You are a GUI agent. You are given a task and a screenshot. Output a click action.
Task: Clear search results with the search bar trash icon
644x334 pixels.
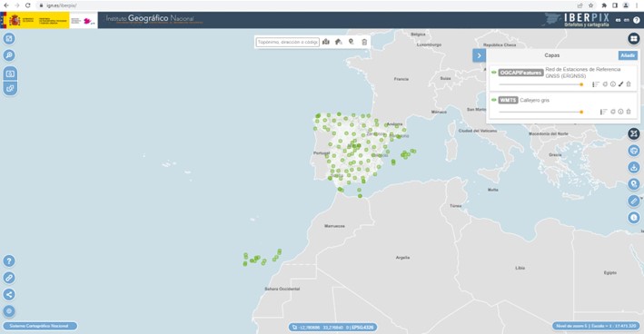364,42
